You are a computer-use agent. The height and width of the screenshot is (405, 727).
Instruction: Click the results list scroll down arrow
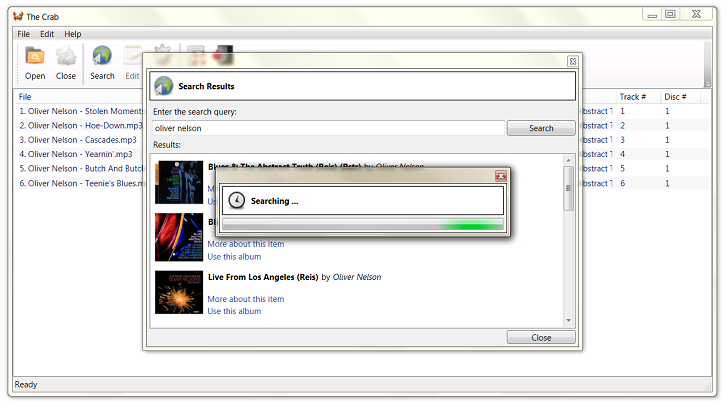569,320
